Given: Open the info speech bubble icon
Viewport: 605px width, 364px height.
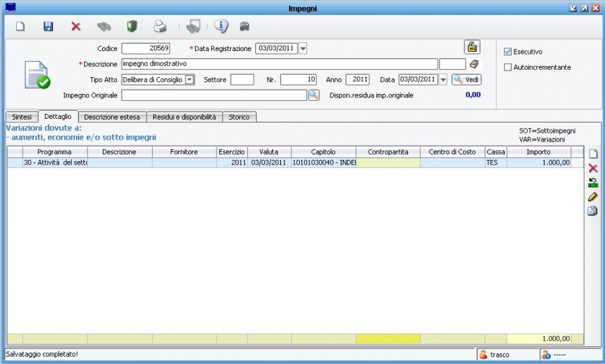Looking at the screenshot, I should tap(221, 27).
